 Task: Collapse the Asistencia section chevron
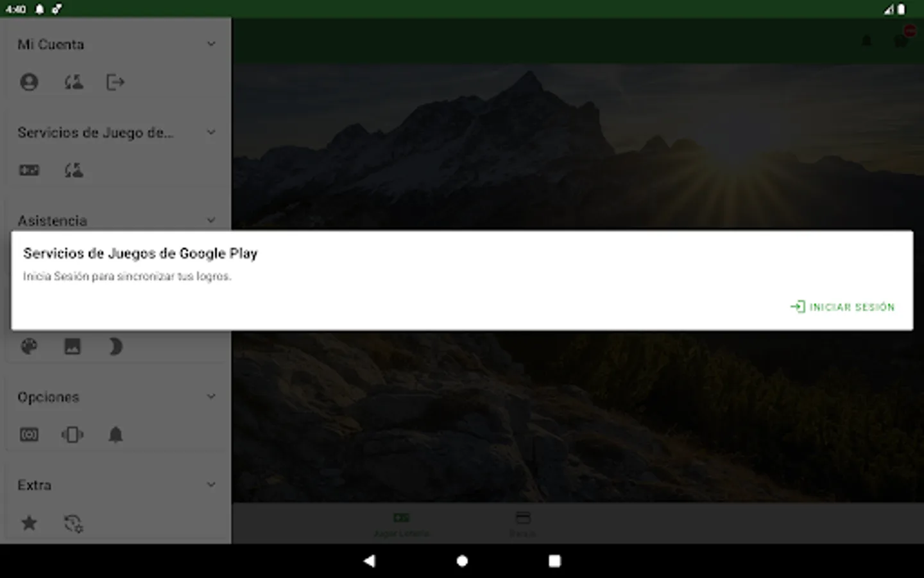[211, 220]
